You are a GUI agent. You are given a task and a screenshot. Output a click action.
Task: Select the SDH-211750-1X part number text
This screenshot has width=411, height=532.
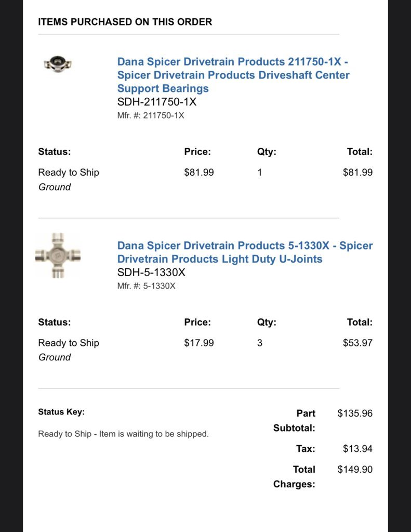pyautogui.click(x=157, y=102)
